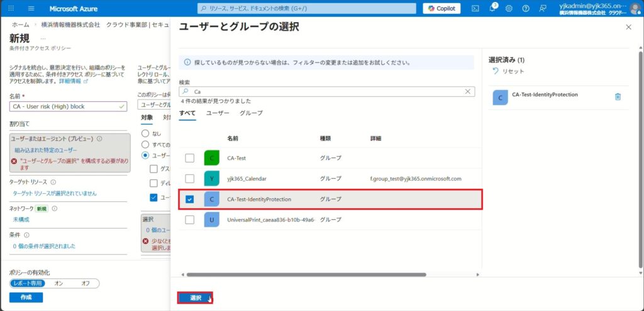Image resolution: width=644 pixels, height=311 pixels.
Task: Click the Azure search resources field
Action: tap(307, 8)
